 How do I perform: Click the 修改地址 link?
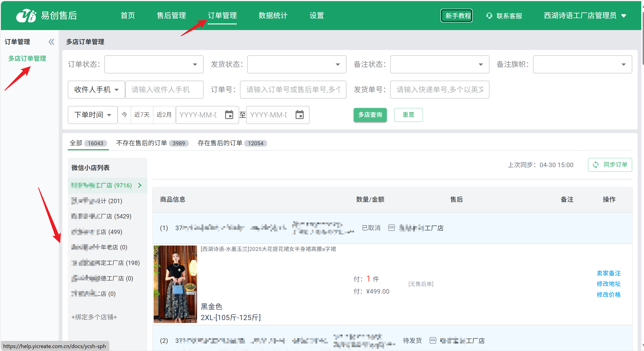[x=609, y=284]
